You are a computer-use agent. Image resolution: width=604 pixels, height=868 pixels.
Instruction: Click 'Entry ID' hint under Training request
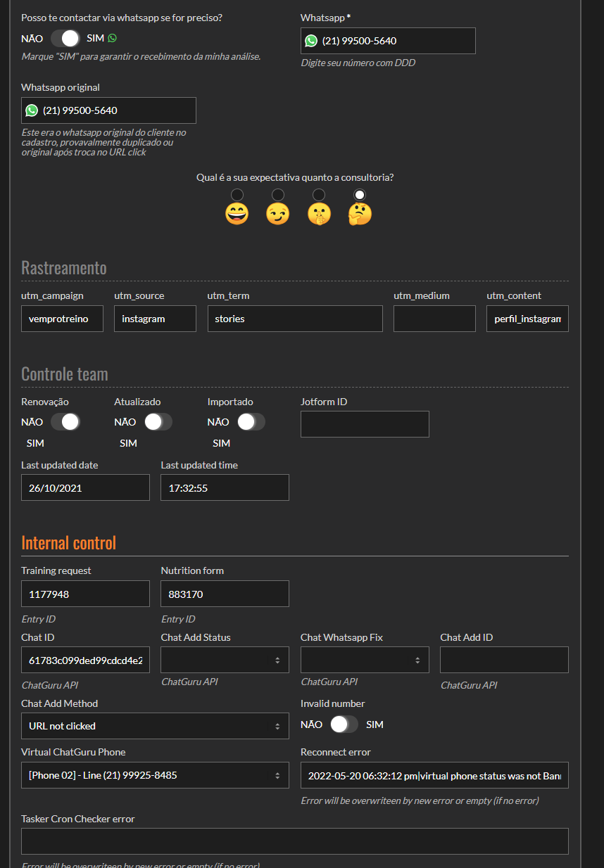coord(38,619)
